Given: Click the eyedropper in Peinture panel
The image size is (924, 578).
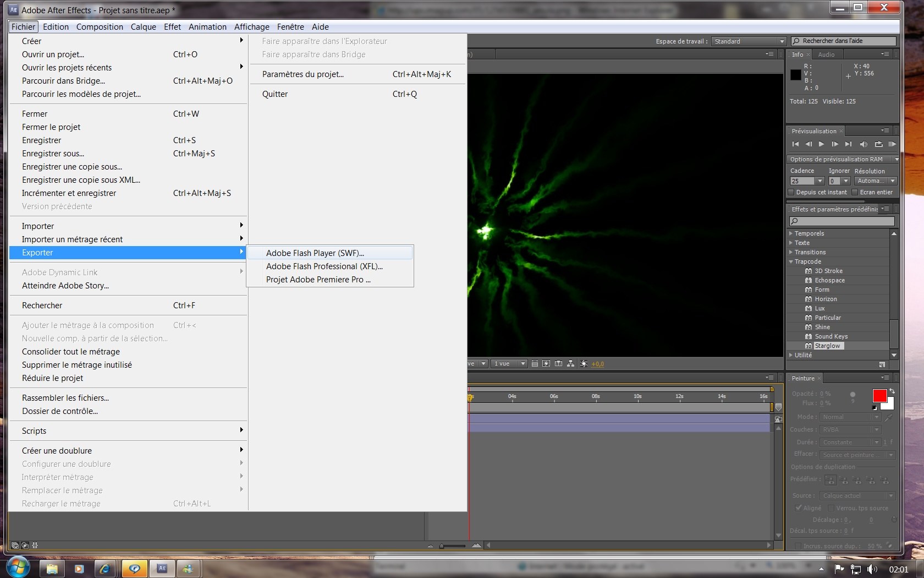Looking at the screenshot, I should click(x=888, y=418).
